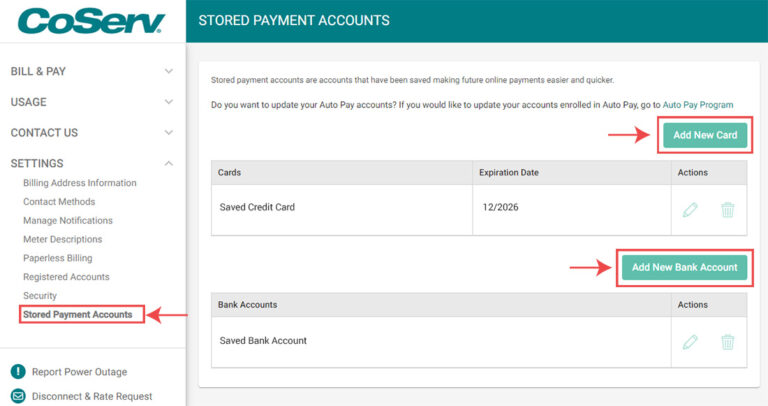Edit the Saved Bank Account with pencil icon
Image resolution: width=768 pixels, height=406 pixels.
click(x=690, y=342)
